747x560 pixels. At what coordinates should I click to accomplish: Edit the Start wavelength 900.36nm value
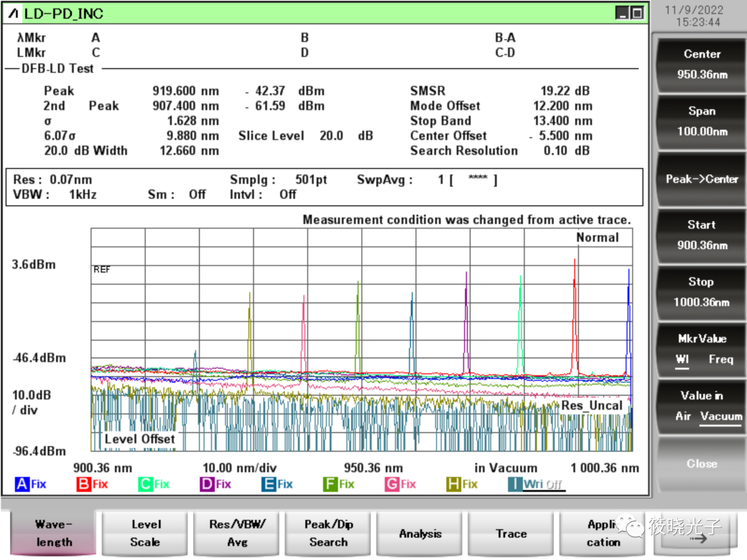[x=701, y=235]
